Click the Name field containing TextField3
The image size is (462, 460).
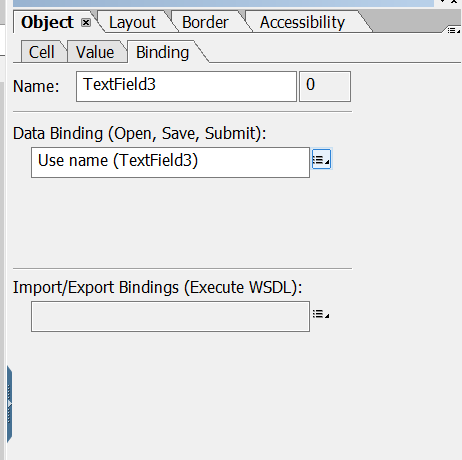(186, 86)
